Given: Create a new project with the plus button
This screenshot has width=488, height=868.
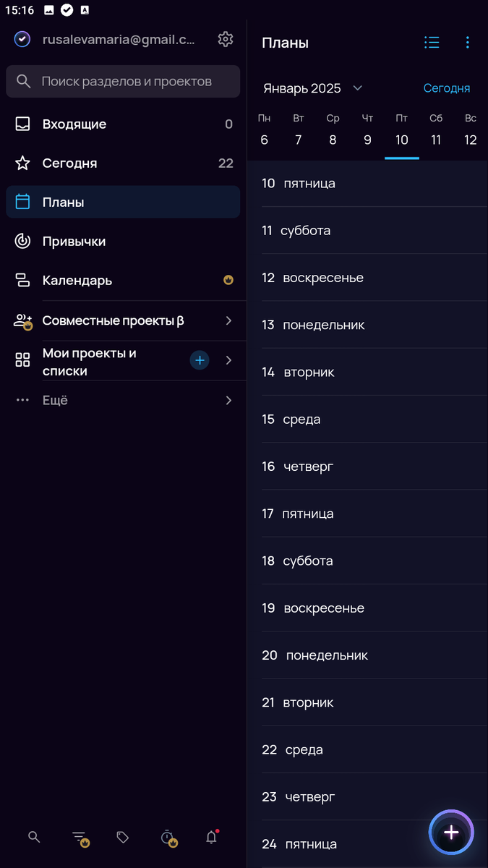Looking at the screenshot, I should point(200,359).
